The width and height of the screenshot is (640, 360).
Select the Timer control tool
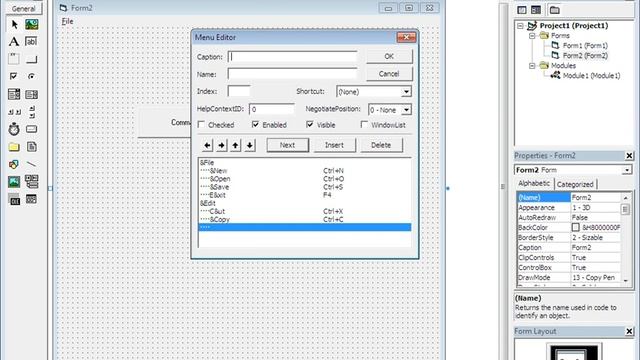[14, 129]
